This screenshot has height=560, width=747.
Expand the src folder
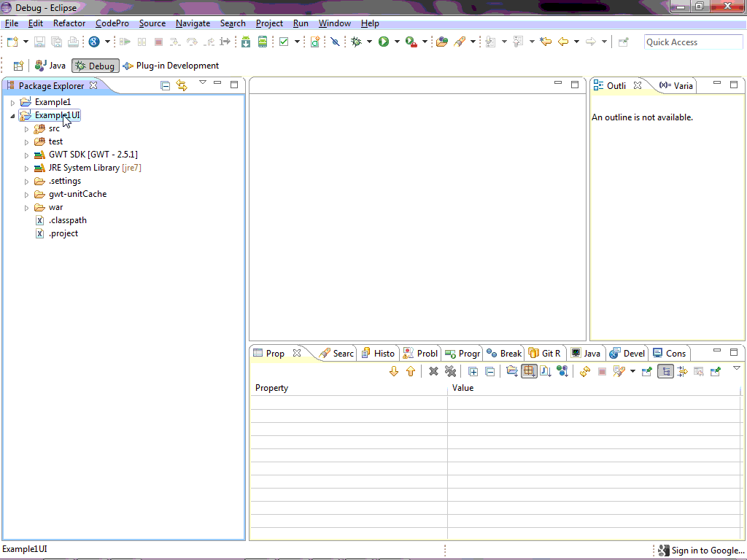coord(27,129)
